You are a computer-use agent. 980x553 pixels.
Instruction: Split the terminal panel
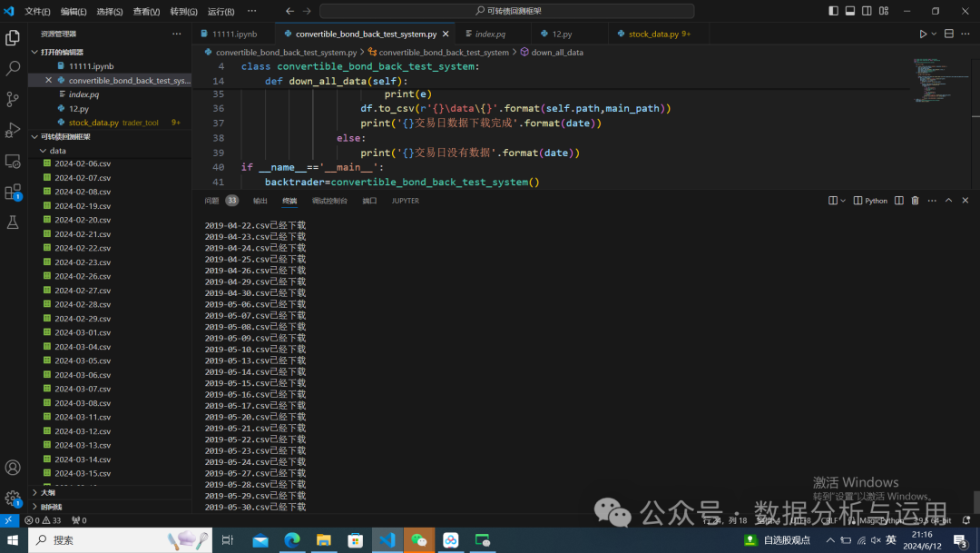898,201
